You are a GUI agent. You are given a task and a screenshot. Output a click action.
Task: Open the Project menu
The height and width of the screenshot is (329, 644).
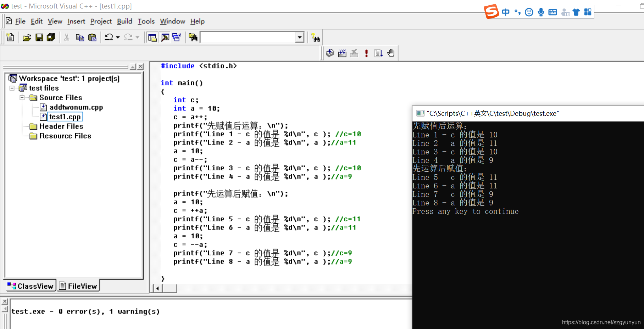pyautogui.click(x=101, y=21)
